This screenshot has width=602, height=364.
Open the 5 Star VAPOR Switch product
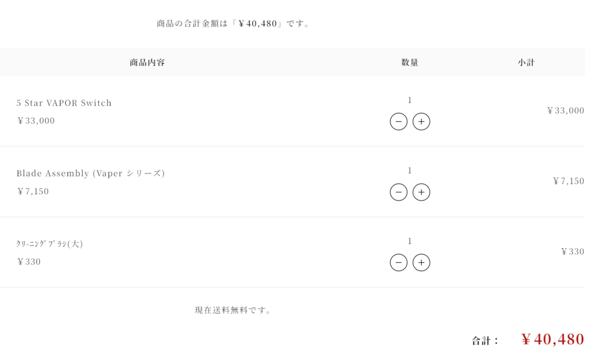(x=64, y=103)
